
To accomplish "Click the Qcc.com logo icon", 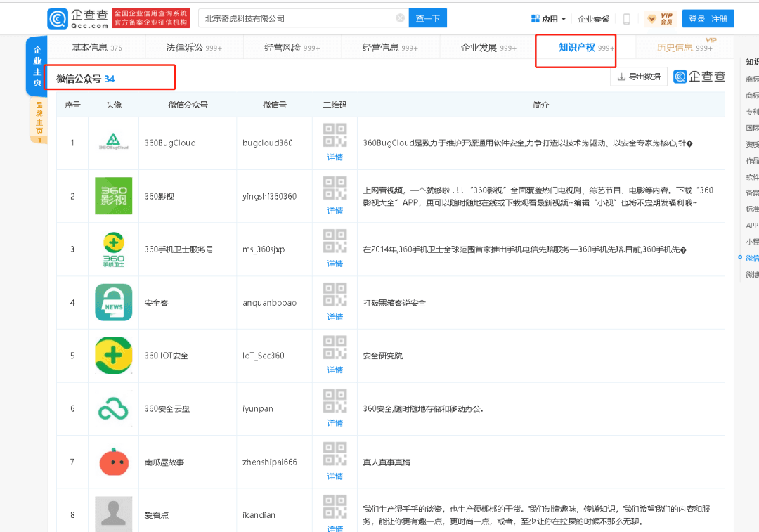I will 58,19.
